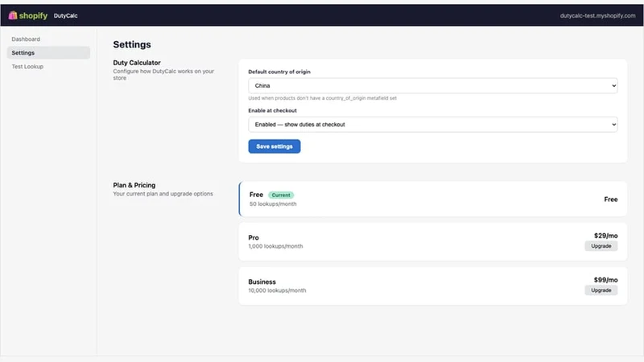Click the $99/mo price label
The width and height of the screenshot is (644, 362).
point(606,280)
